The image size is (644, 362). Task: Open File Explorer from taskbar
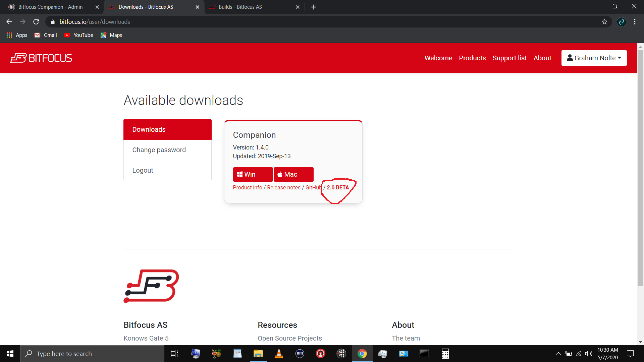(x=258, y=354)
